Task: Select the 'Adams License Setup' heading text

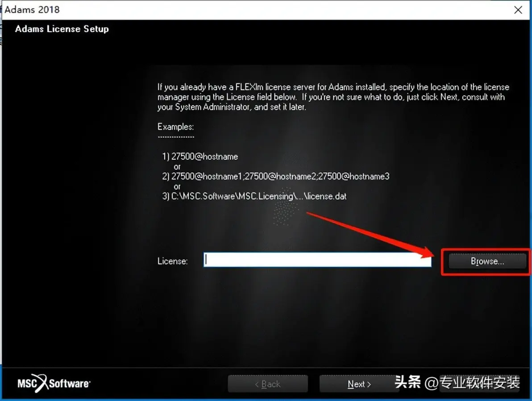Action: click(x=62, y=29)
